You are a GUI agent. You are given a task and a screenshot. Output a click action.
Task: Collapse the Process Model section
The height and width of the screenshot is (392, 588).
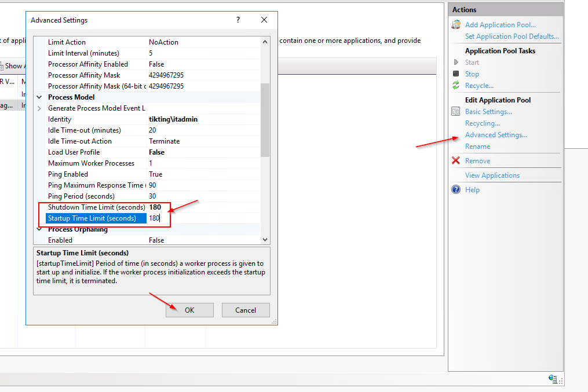pyautogui.click(x=39, y=97)
